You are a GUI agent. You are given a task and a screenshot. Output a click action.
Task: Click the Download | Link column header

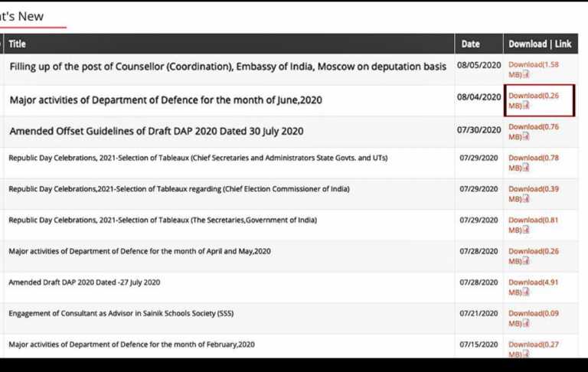(540, 44)
